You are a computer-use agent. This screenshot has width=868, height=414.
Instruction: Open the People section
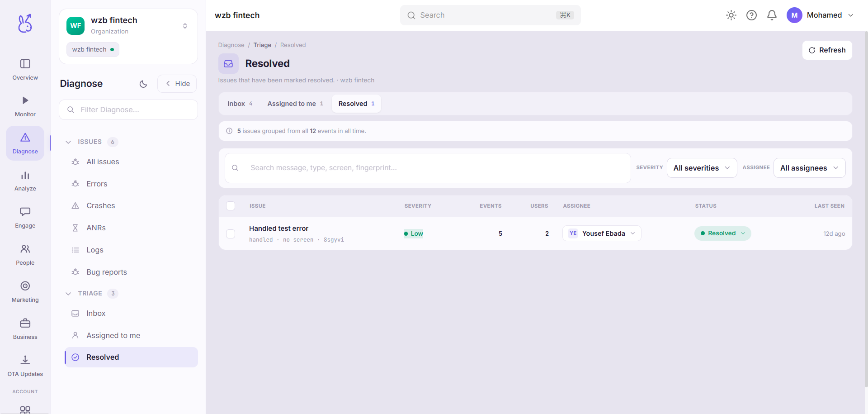[25, 255]
